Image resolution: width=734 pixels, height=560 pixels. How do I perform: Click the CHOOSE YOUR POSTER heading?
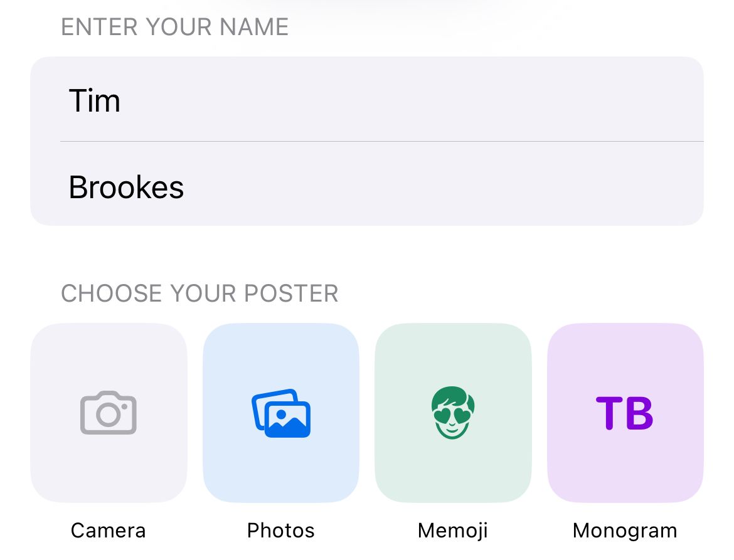click(x=199, y=293)
